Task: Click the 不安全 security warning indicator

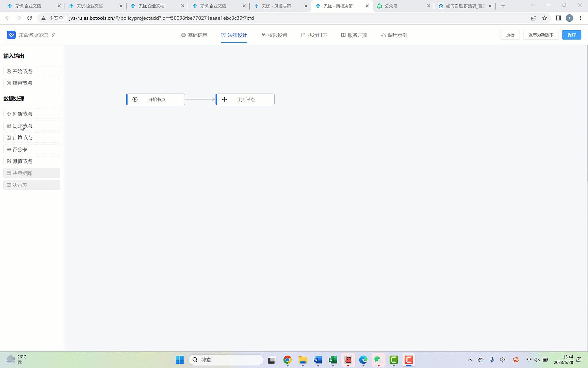Action: [x=52, y=18]
